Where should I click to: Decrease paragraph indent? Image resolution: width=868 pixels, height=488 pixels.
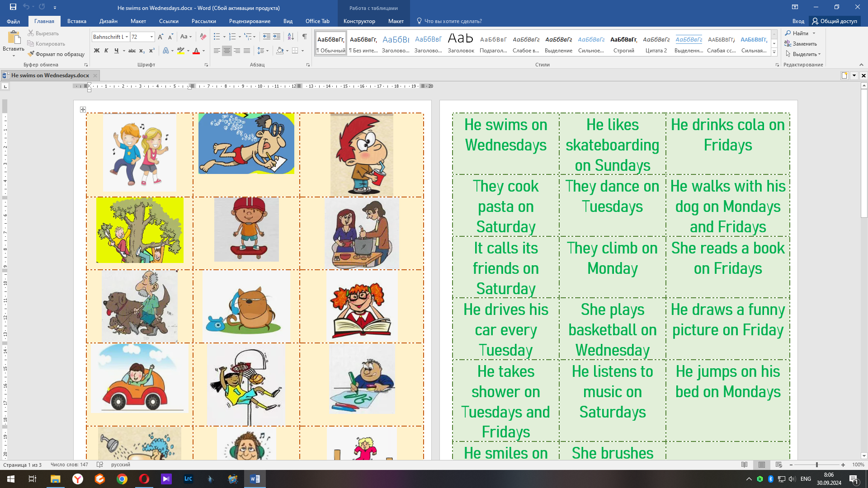click(x=267, y=37)
